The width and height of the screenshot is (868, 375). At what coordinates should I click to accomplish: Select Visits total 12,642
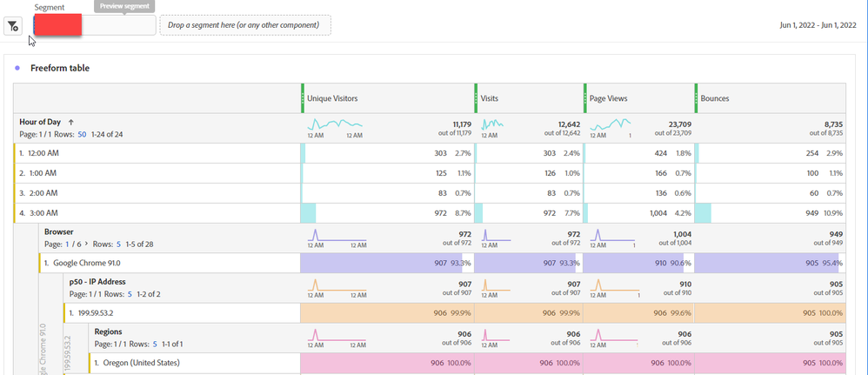pos(567,124)
